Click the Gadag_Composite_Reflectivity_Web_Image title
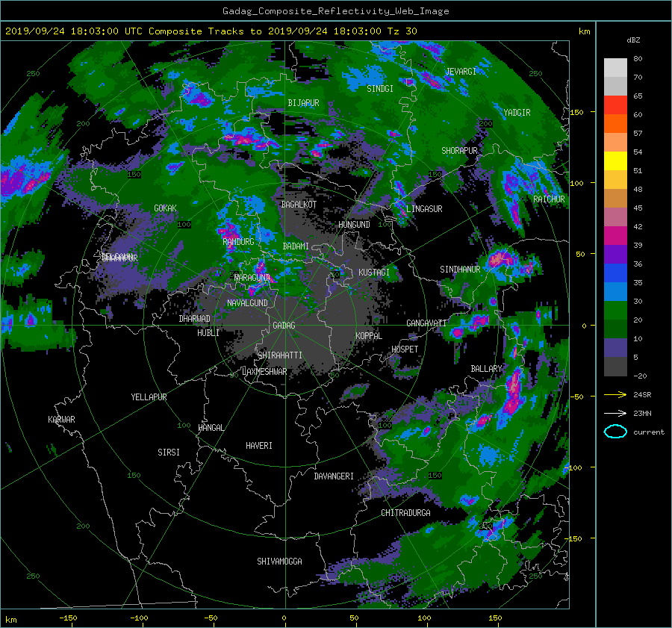The image size is (672, 628). click(335, 11)
